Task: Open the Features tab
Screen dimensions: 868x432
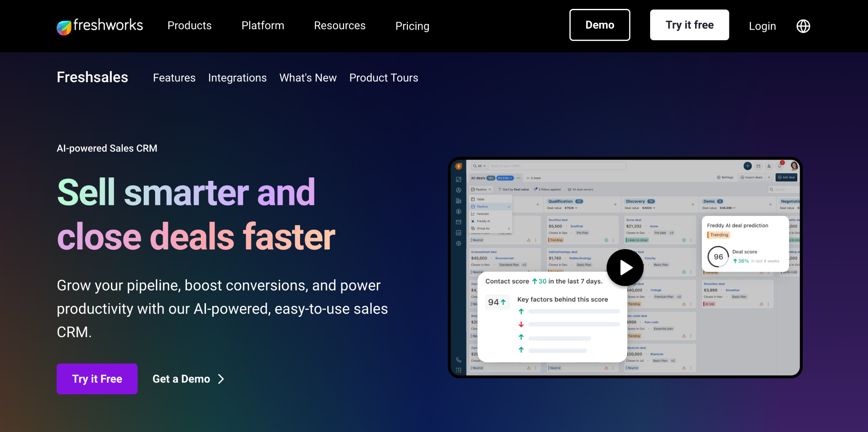Action: pyautogui.click(x=174, y=78)
